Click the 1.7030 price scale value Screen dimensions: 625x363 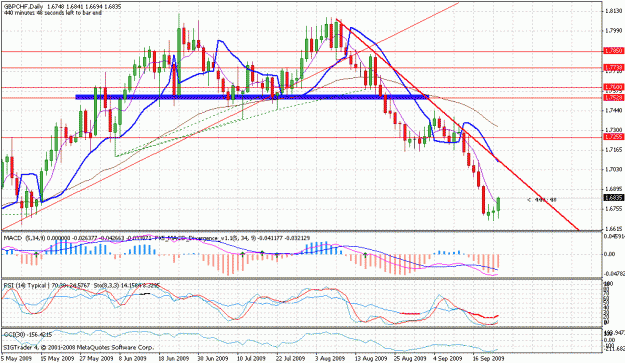point(613,169)
